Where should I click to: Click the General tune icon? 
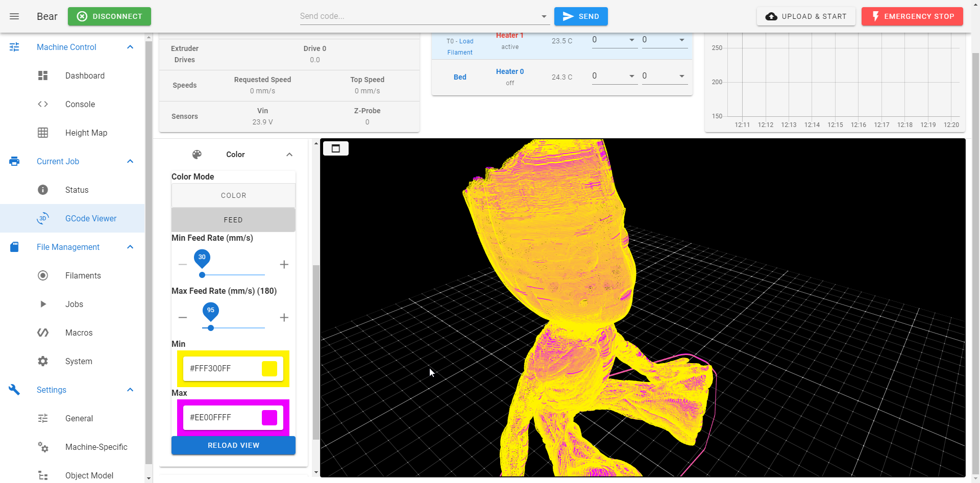tap(43, 418)
